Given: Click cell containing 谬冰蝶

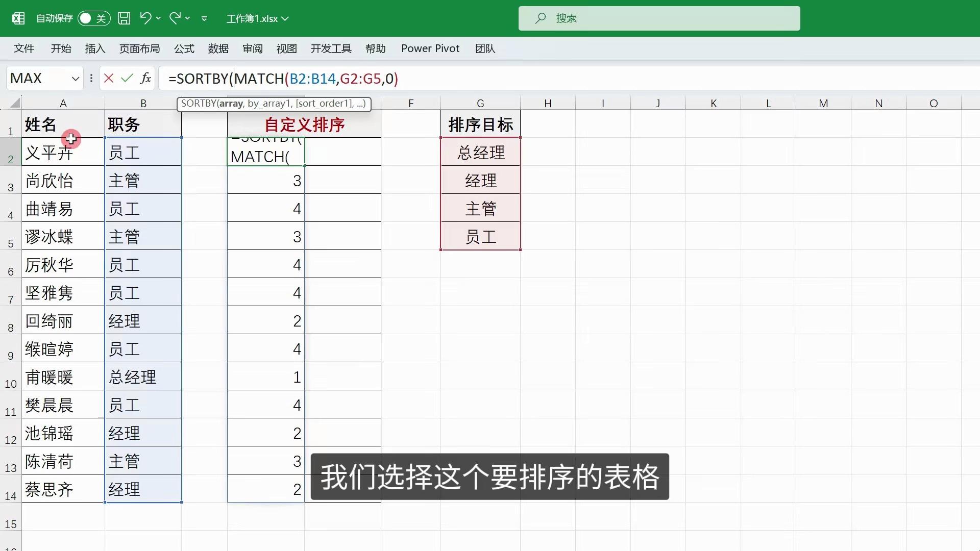Looking at the screenshot, I should pyautogui.click(x=63, y=236).
